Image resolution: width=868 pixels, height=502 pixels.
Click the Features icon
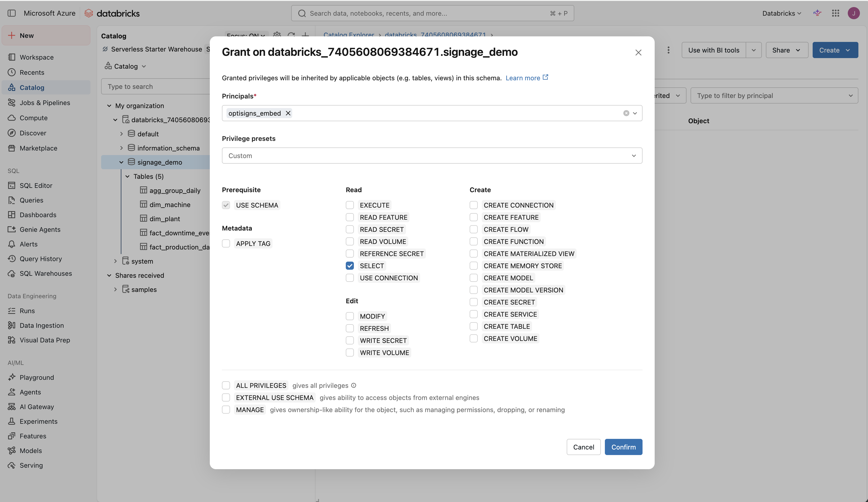tap(12, 436)
